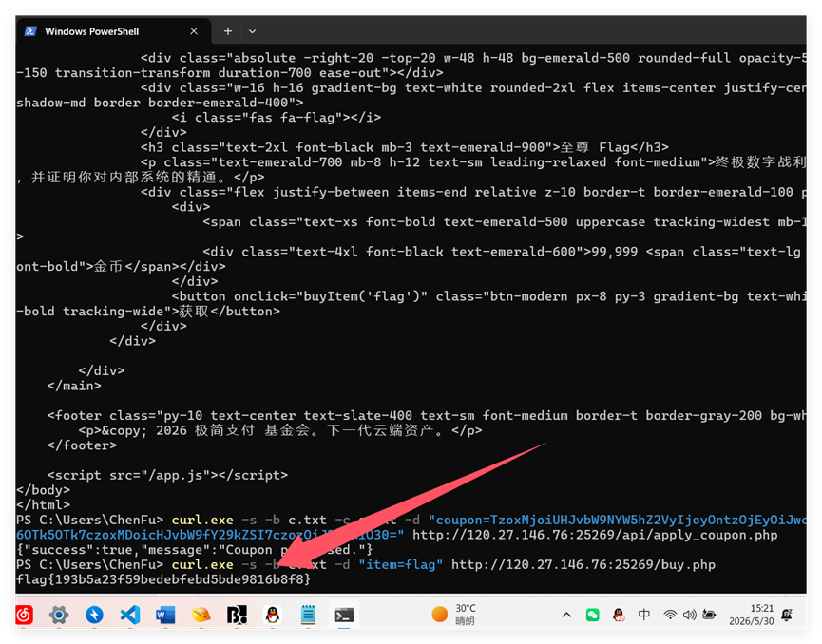Viewport: 822px width, 644px height.
Task: Open a new terminal tab
Action: tap(227, 31)
